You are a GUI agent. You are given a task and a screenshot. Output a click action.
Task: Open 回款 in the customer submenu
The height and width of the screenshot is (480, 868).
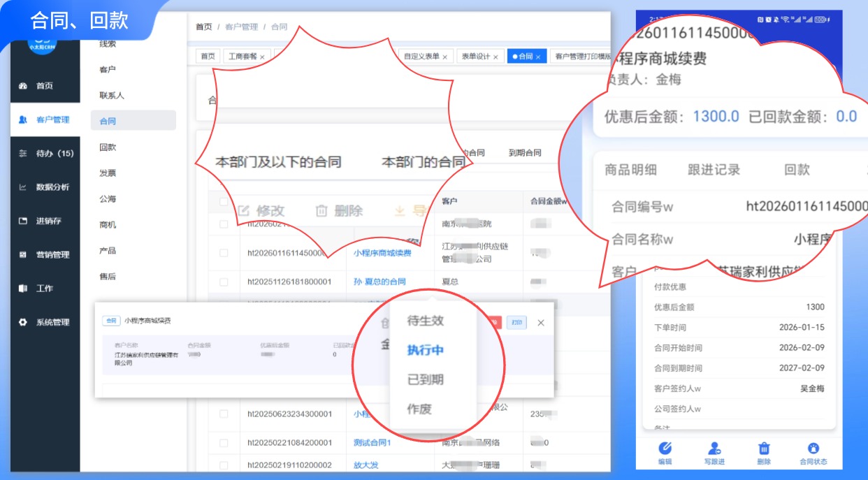point(108,147)
